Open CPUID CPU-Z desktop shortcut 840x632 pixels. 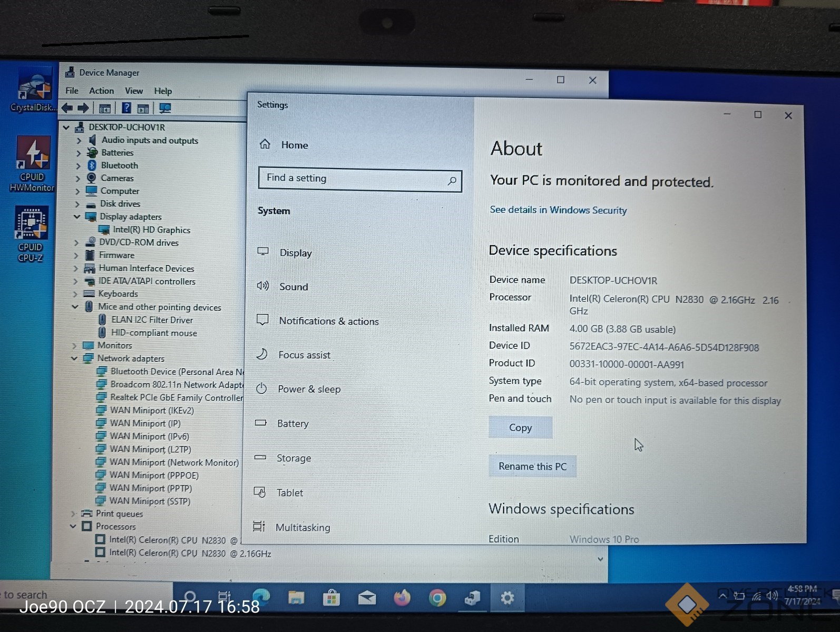pos(31,234)
